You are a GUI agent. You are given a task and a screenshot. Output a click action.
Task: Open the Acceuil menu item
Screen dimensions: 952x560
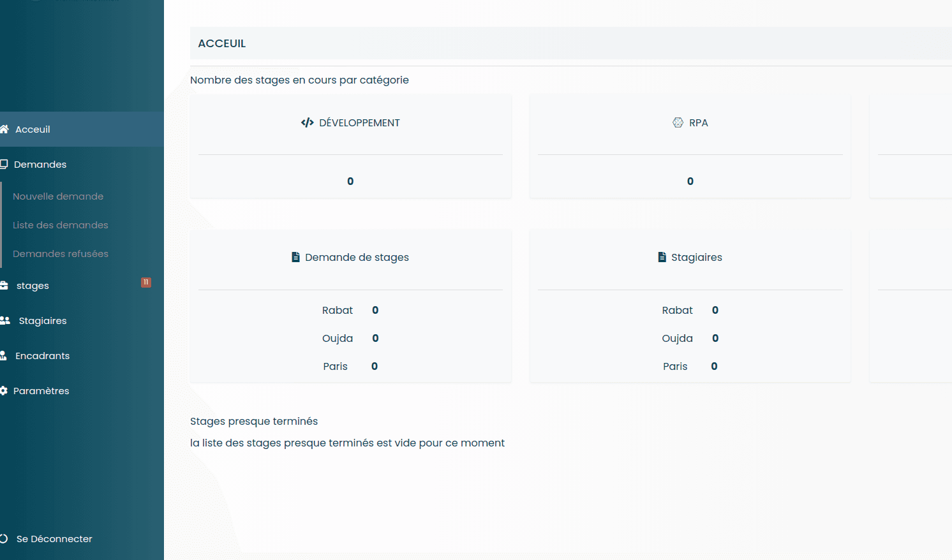(x=82, y=129)
